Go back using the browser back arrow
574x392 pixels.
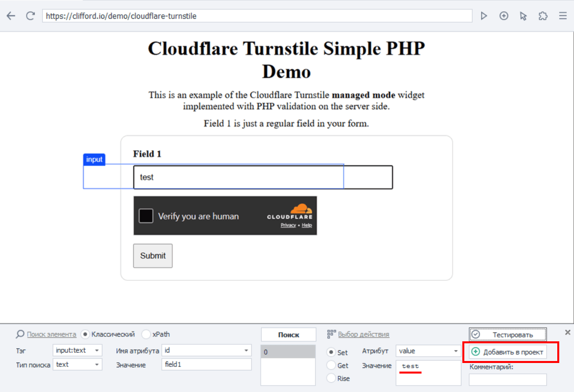(x=11, y=16)
